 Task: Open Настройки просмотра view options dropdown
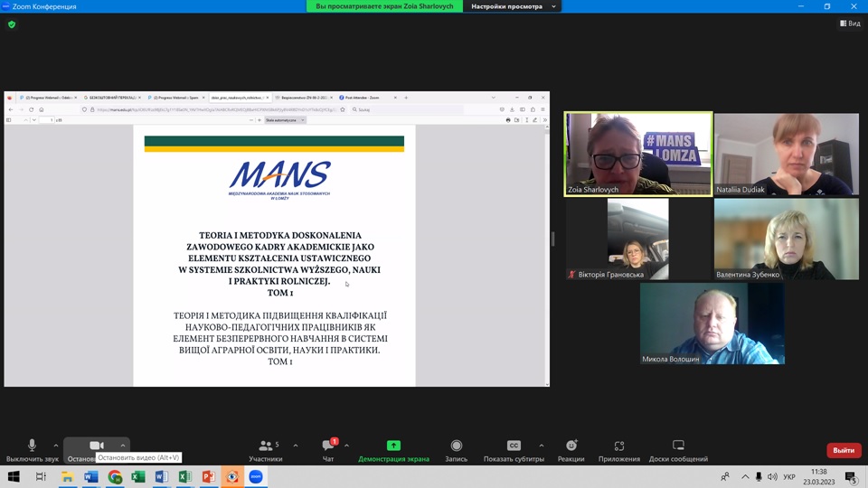[513, 6]
